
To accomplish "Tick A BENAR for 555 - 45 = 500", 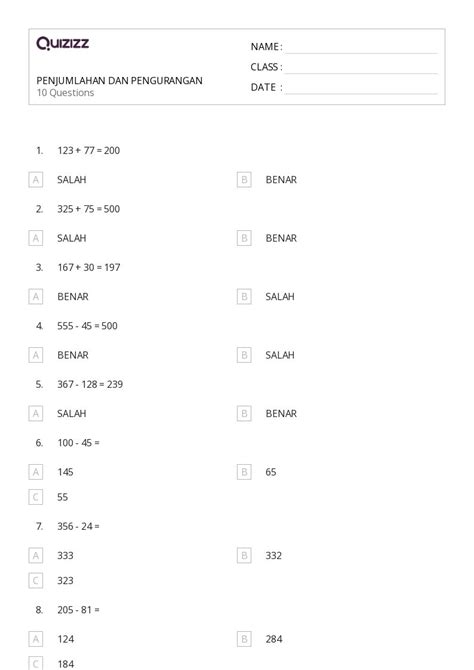I will [x=35, y=355].
